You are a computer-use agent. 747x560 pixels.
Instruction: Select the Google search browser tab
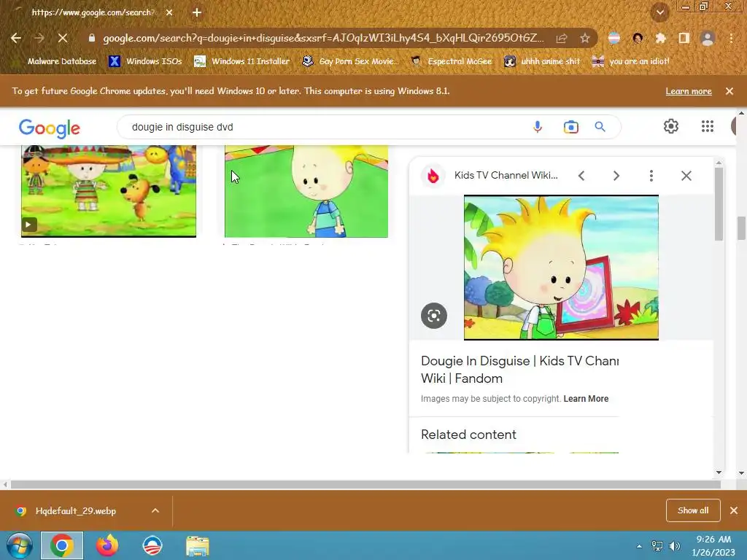click(93, 12)
